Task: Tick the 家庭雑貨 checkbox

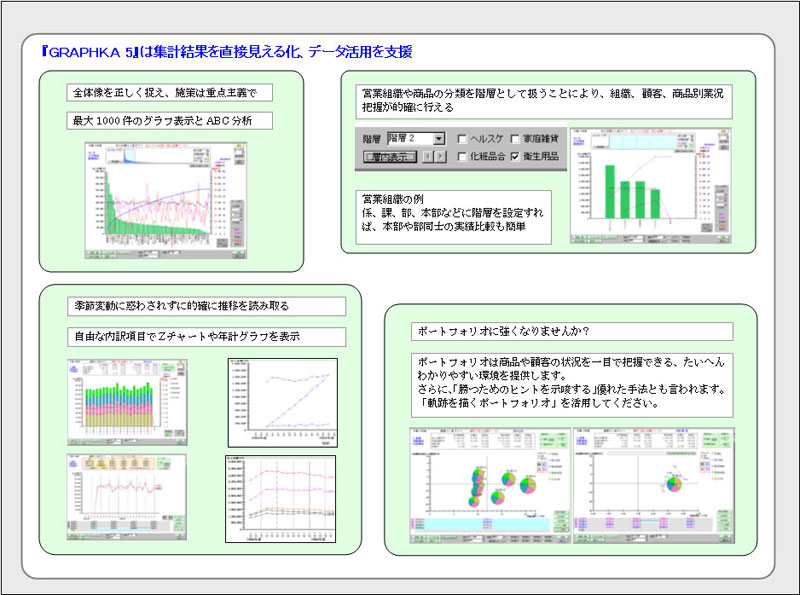Action: point(515,139)
